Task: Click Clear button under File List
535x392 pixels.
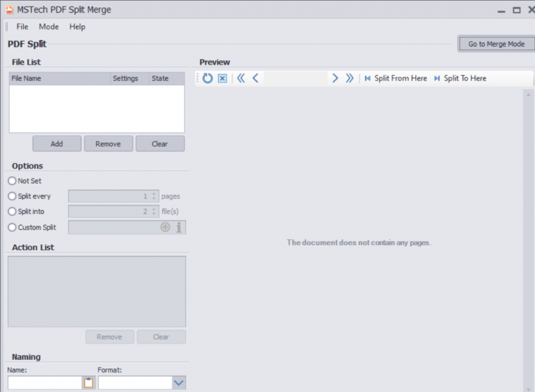Action: coord(160,143)
